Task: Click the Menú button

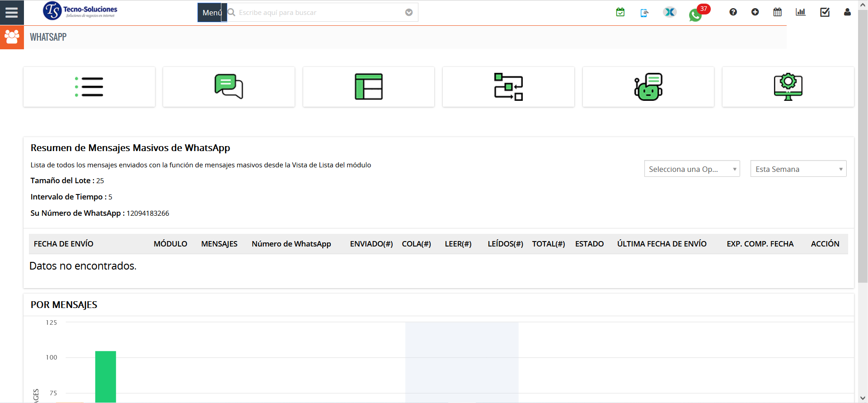Action: (x=211, y=13)
